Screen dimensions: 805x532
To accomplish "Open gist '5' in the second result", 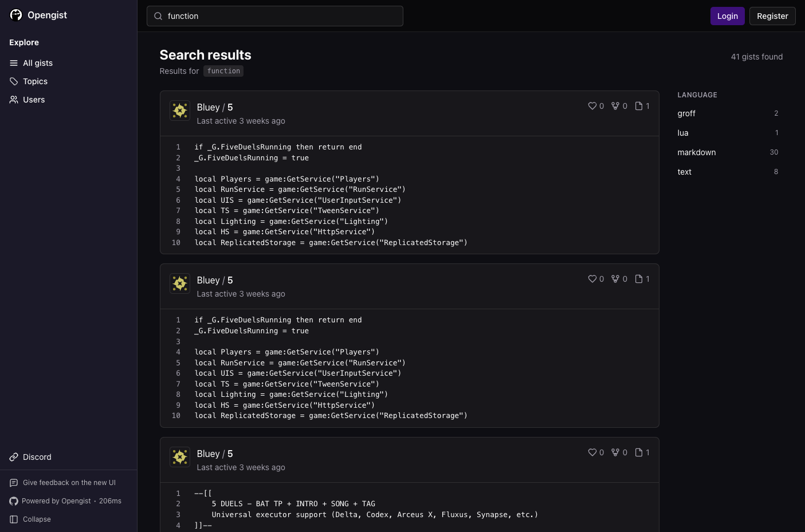I will (230, 280).
